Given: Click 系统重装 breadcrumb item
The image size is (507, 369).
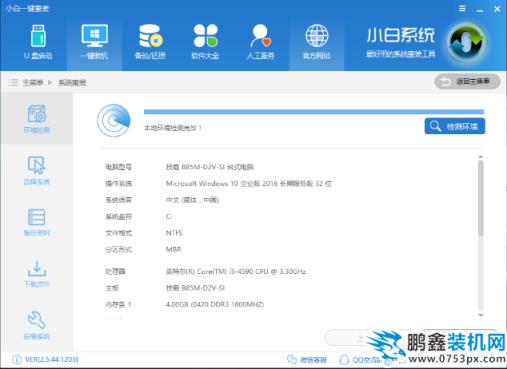Looking at the screenshot, I should (x=72, y=82).
